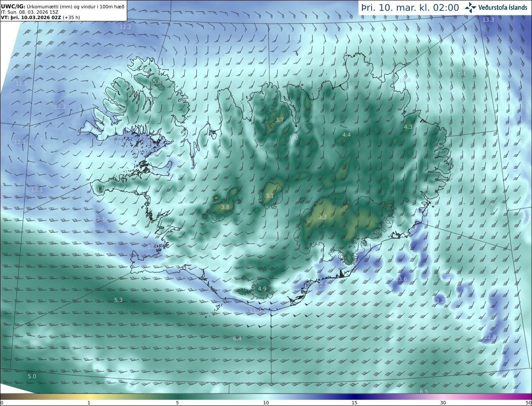Image resolution: width=532 pixels, height=406 pixels.
Task: Click the 11.8 value label
Action: pyautogui.click(x=22, y=84)
